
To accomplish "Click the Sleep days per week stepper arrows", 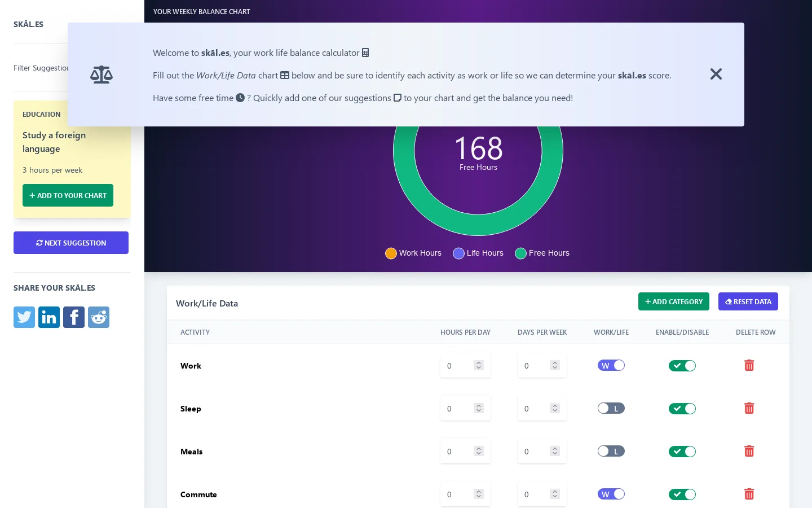I will click(x=555, y=408).
